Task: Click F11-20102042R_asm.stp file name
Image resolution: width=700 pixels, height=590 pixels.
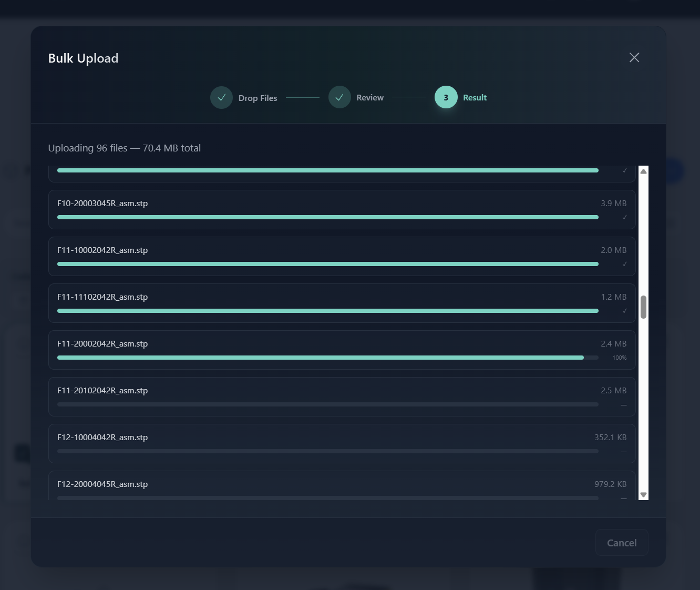Action: [x=102, y=390]
